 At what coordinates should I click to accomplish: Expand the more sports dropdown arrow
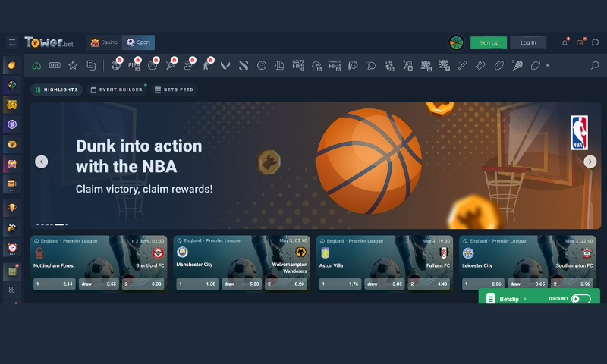[x=547, y=66]
